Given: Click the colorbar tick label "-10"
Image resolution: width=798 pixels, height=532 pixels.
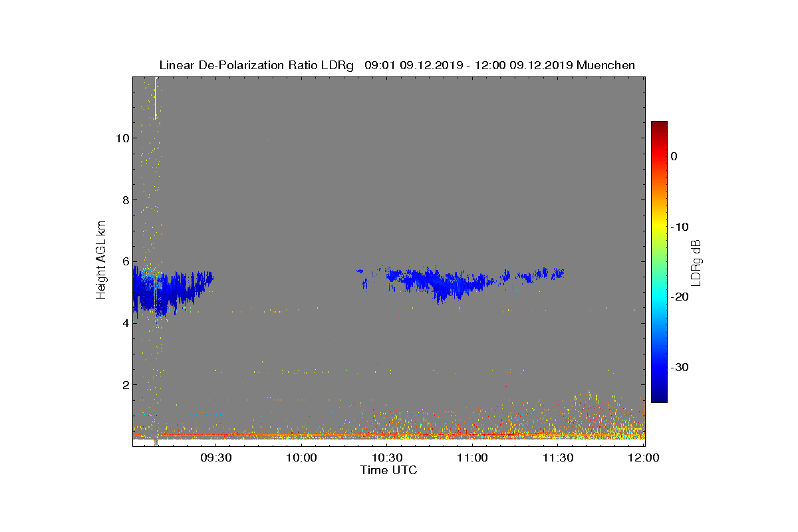Looking at the screenshot, I should tap(679, 227).
